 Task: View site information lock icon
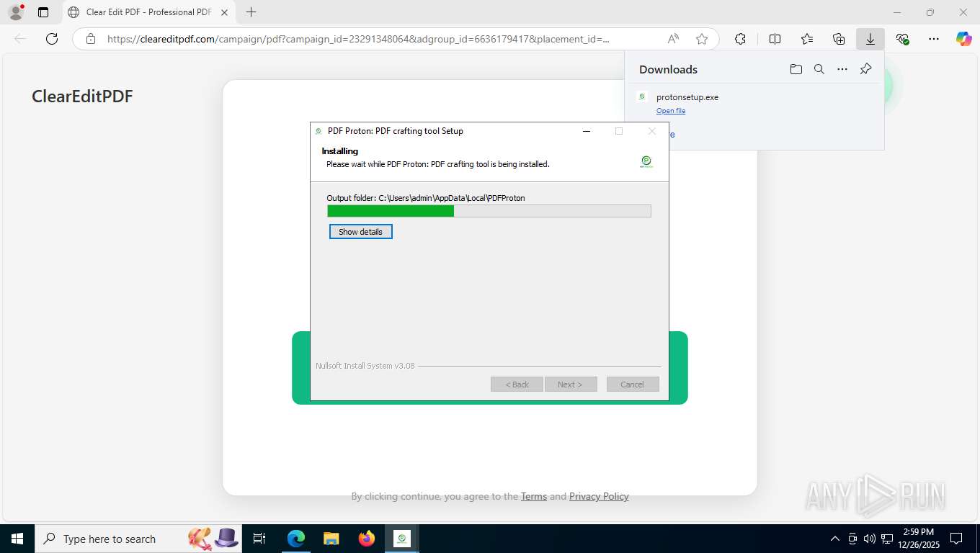91,39
